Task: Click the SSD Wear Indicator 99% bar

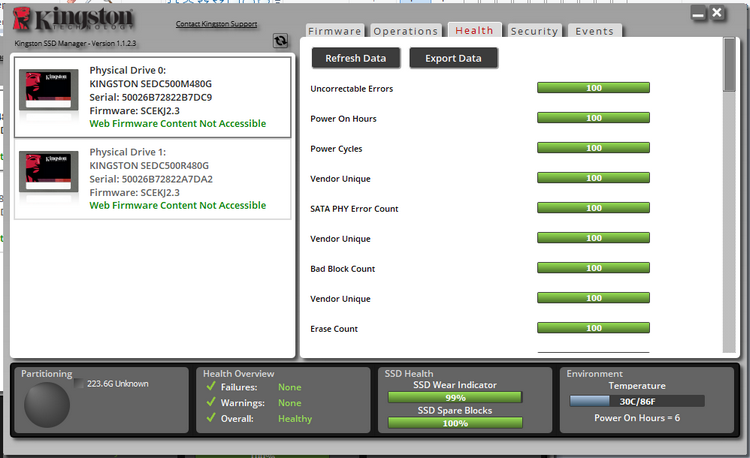Action: click(x=455, y=397)
